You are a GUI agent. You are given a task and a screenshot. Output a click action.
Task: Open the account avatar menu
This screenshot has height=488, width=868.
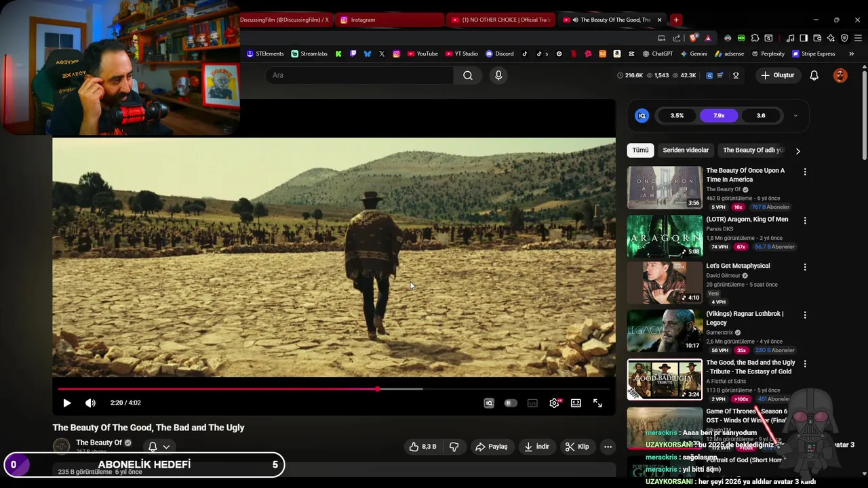pyautogui.click(x=840, y=75)
